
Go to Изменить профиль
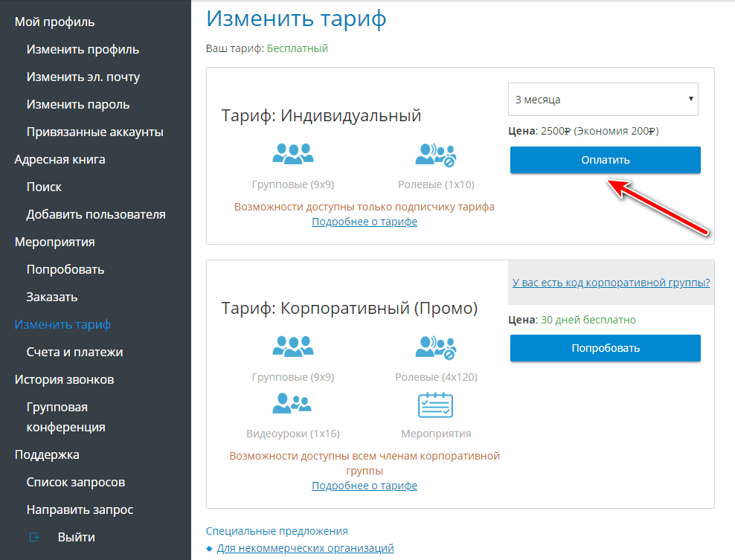coord(83,49)
